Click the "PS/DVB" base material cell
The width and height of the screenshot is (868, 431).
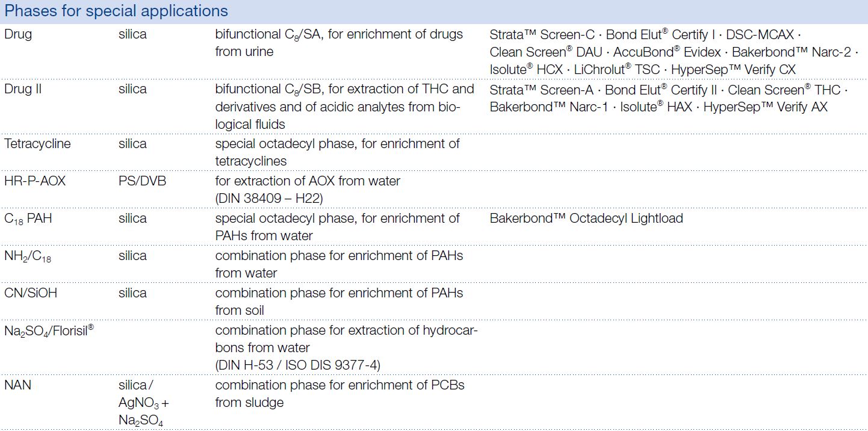click(142, 181)
